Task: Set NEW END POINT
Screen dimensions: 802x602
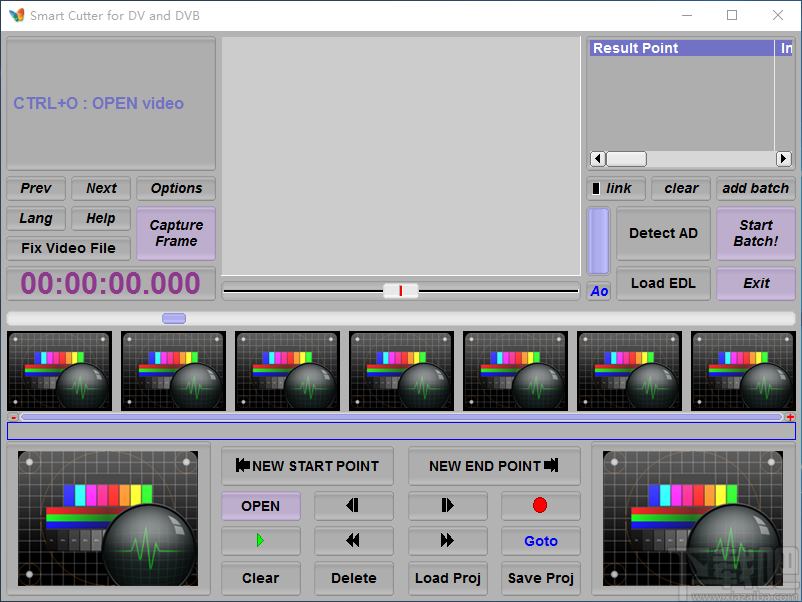Action: [x=494, y=466]
